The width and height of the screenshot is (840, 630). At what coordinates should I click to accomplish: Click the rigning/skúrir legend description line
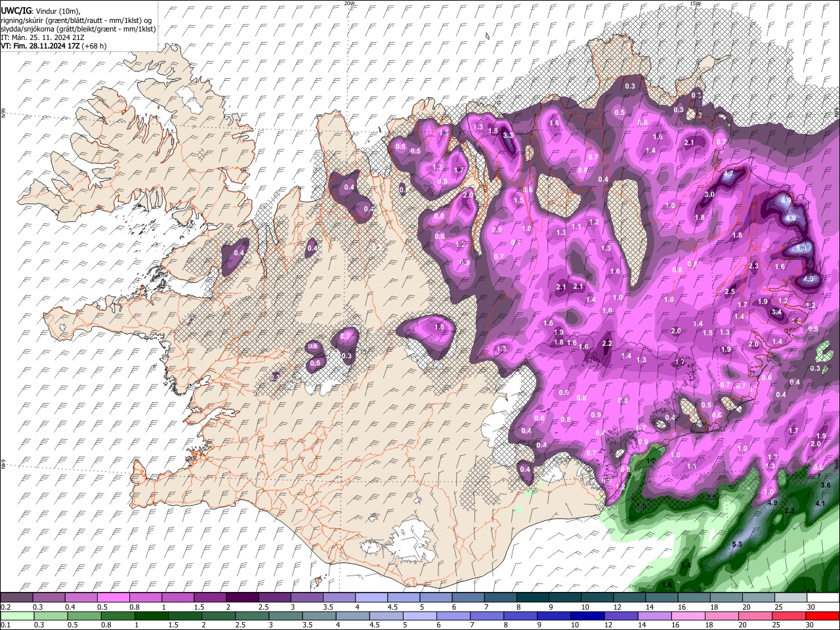[76, 20]
